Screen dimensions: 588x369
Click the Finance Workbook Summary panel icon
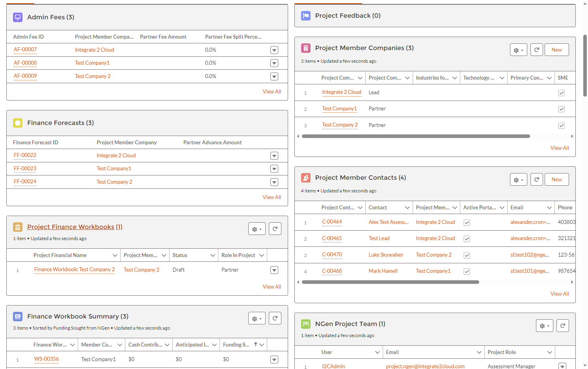point(18,317)
